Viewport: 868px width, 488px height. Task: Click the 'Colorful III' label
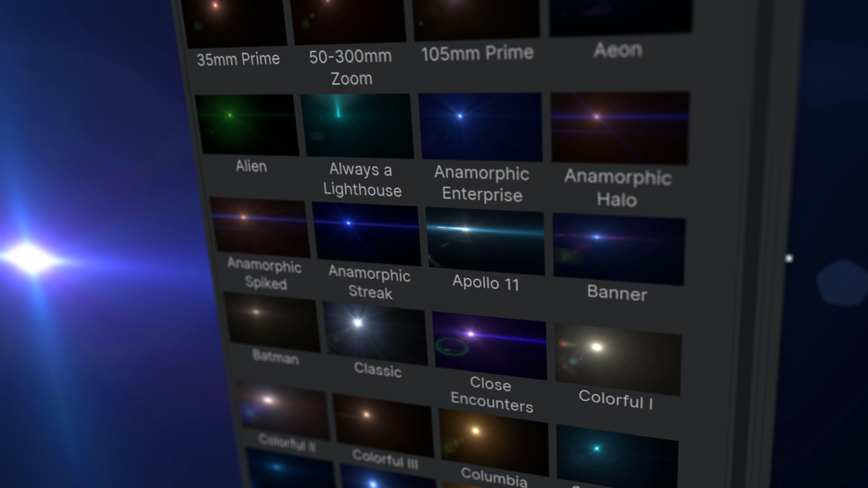(386, 459)
